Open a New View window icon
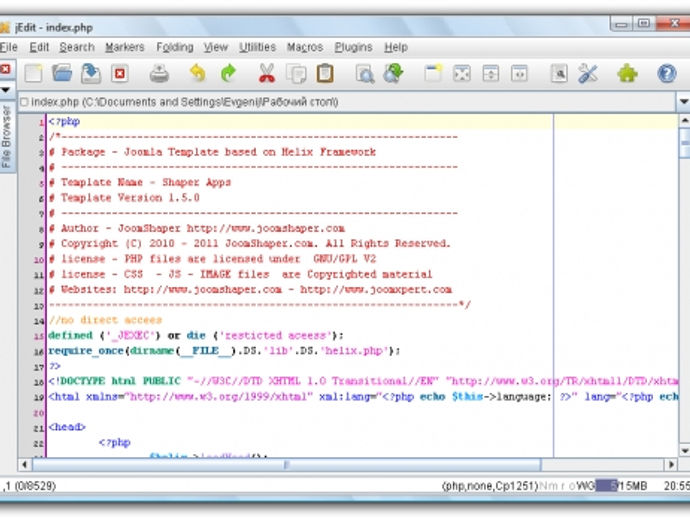 click(433, 73)
